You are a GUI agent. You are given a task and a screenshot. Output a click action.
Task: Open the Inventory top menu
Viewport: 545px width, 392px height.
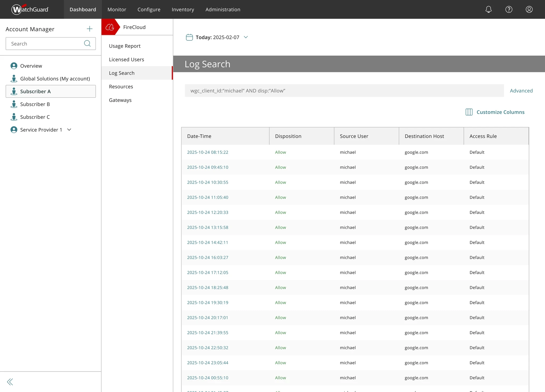(x=183, y=9)
